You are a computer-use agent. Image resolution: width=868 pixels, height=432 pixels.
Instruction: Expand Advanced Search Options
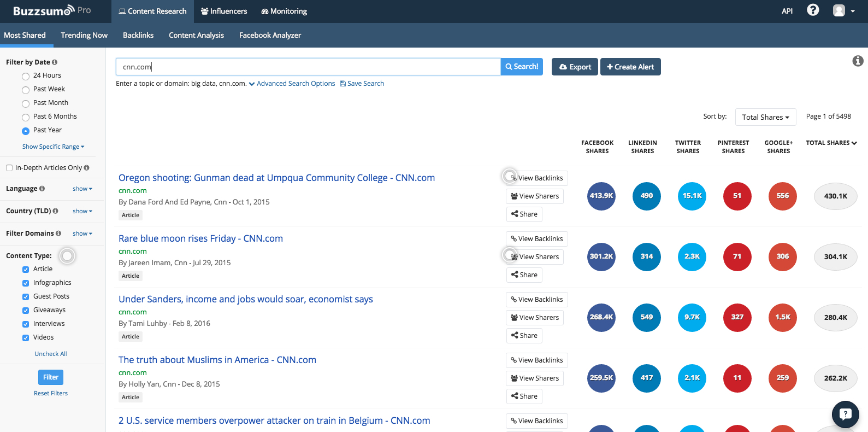click(292, 84)
